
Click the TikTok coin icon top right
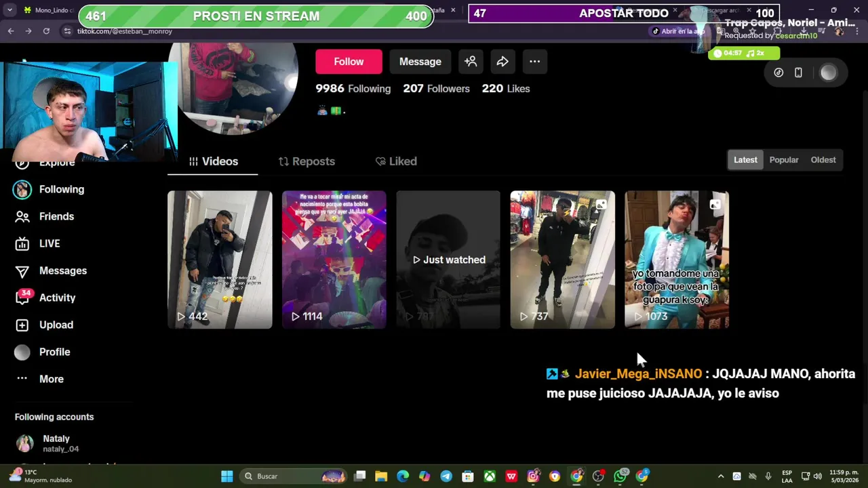[778, 73]
